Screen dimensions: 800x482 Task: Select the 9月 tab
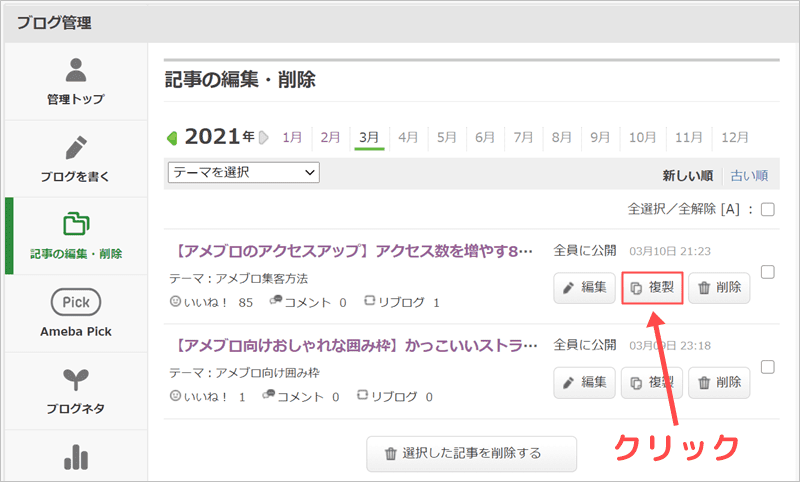coord(600,137)
